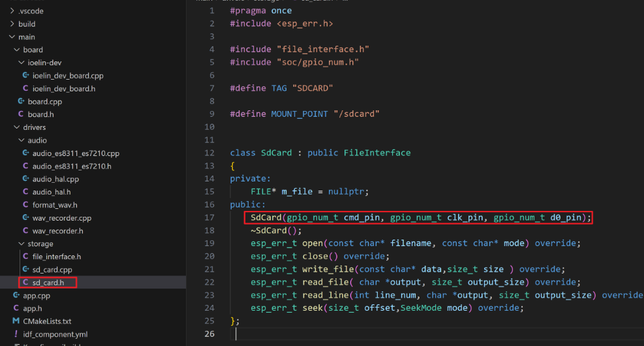Click the C icon of wav_recorder.h
Screen dimensions: 644x346
[x=25, y=230]
